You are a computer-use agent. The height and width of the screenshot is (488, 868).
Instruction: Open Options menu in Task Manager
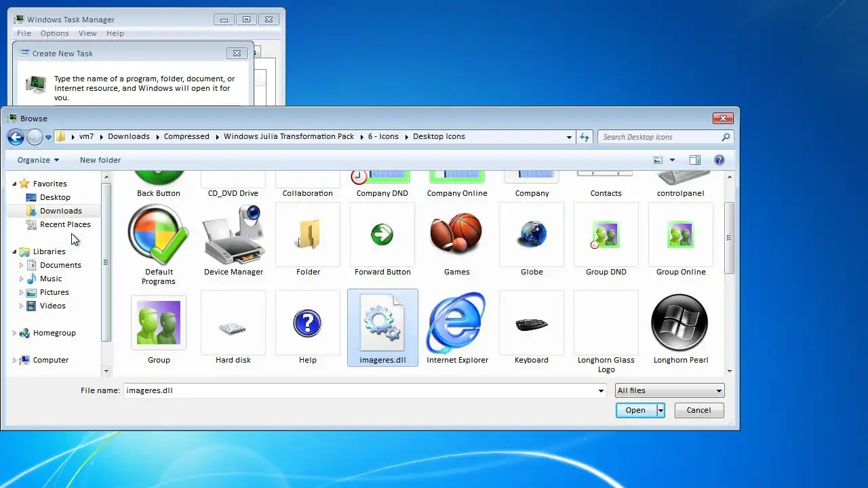(54, 33)
